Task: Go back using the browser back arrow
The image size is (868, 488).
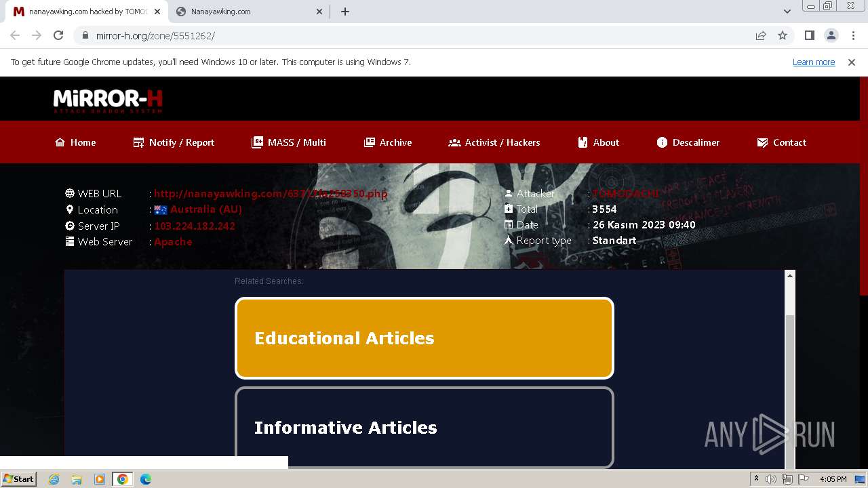Action: 15,35
